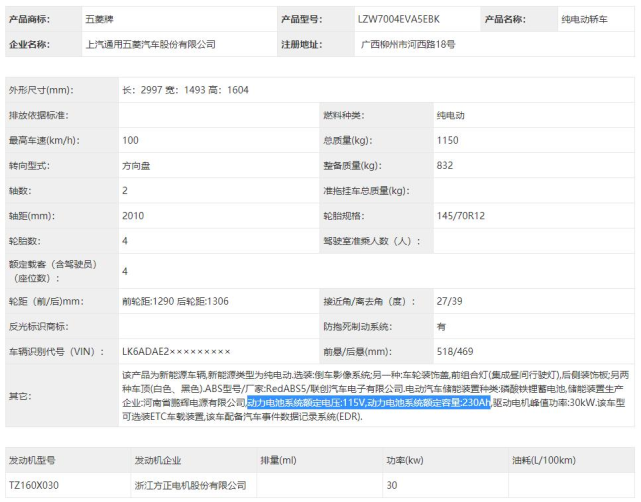Image resolution: width=641 pixels, height=502 pixels.
Task: Click the 其它 row label
Action: point(20,396)
